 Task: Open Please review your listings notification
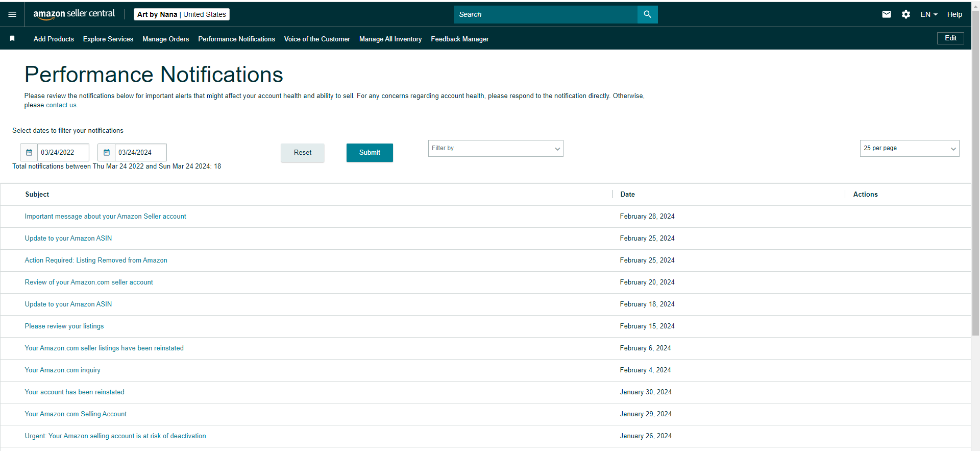click(64, 326)
